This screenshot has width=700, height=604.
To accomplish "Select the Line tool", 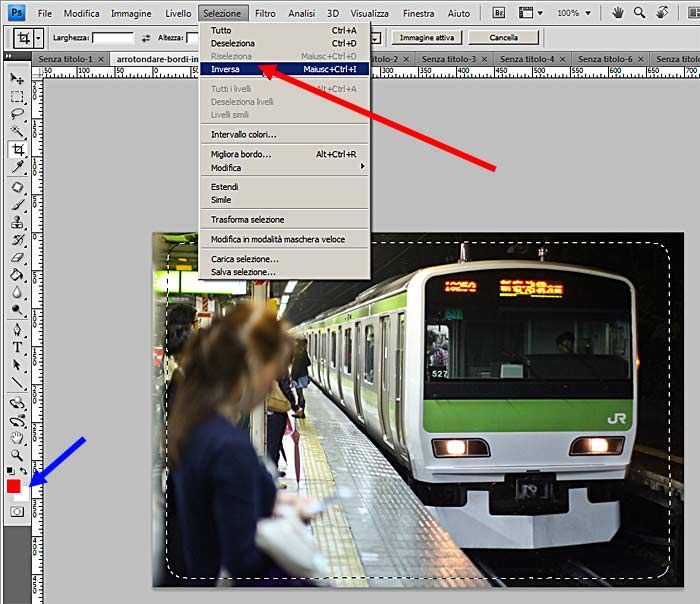I will (17, 383).
